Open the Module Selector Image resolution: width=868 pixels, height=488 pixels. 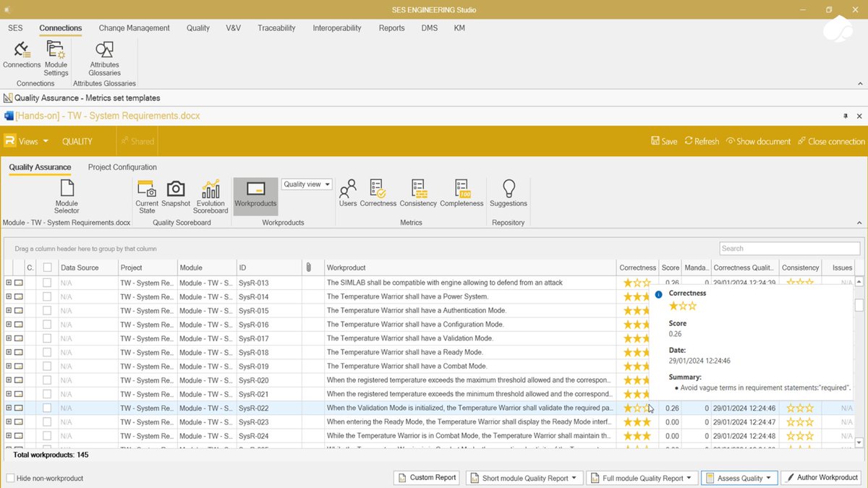click(x=67, y=197)
